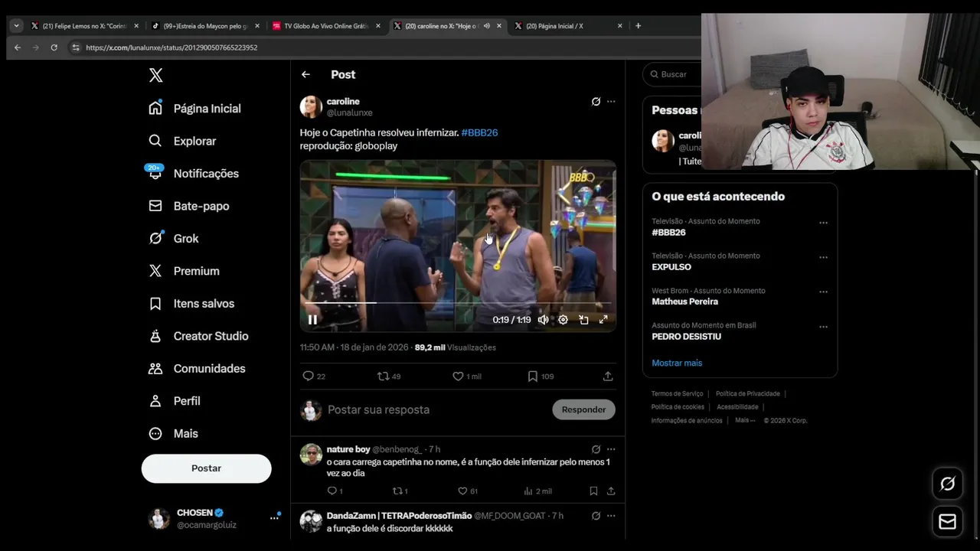Image resolution: width=980 pixels, height=551 pixels.
Task: Toggle picture-in-picture on video
Action: tap(583, 320)
